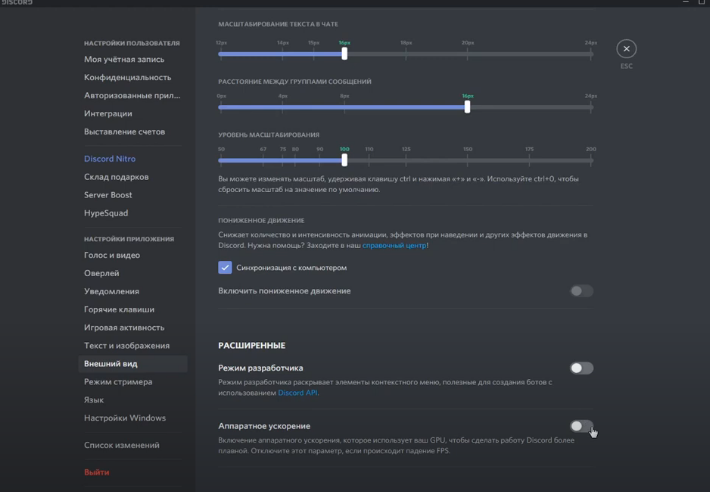
Task: Open Выставление счетов page
Action: (124, 132)
